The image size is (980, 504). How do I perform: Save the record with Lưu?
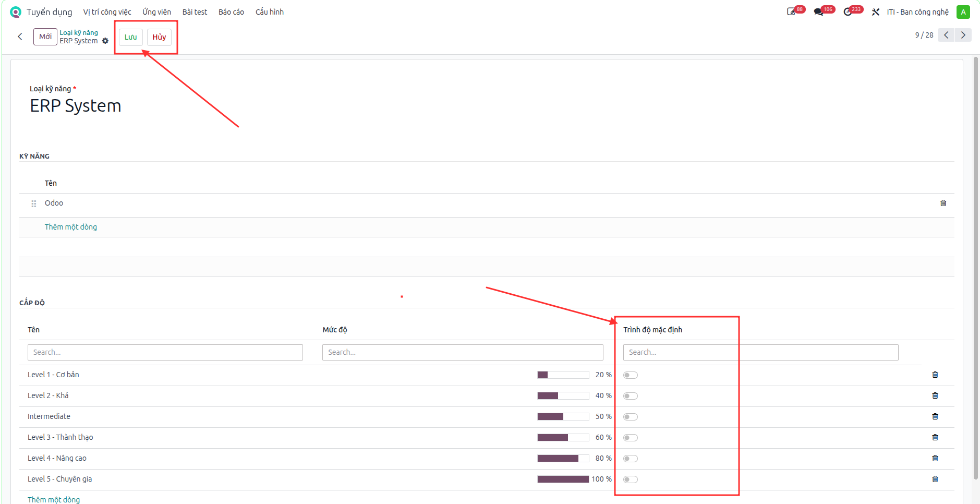[x=130, y=37]
